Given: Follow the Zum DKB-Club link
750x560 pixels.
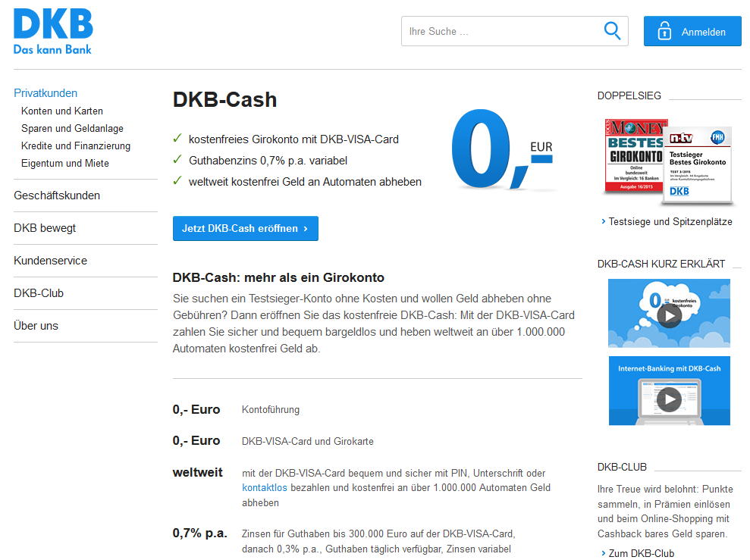Looking at the screenshot, I should [642, 553].
